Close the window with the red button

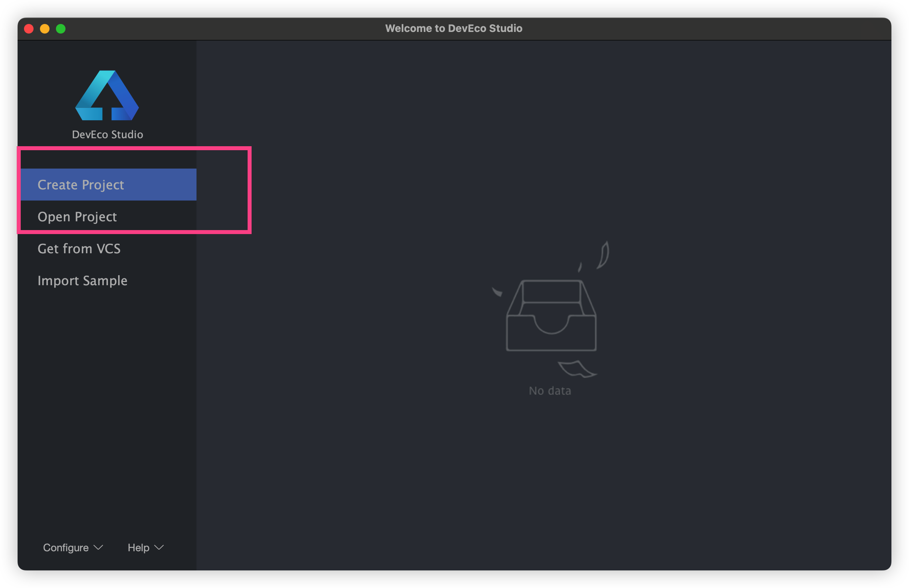coord(29,29)
